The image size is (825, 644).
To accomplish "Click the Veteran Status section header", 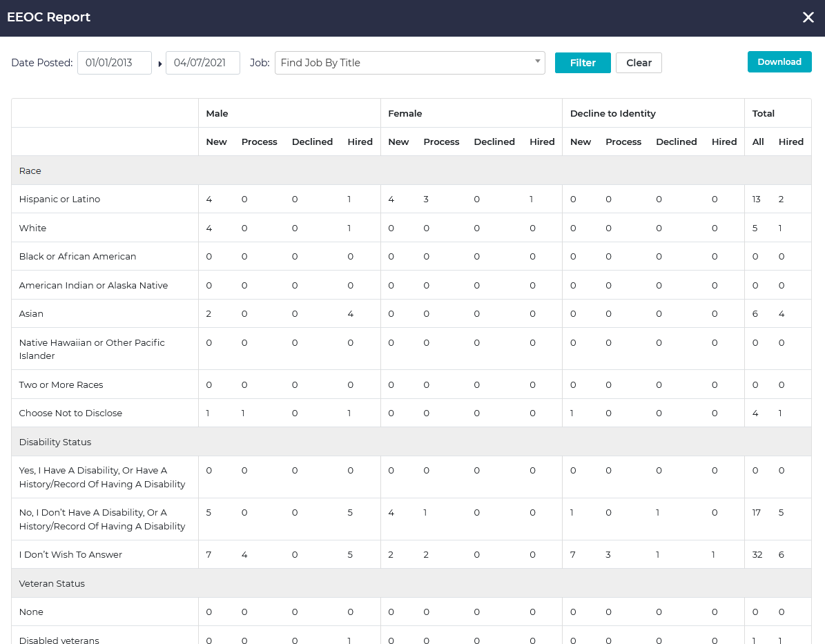I will (52, 583).
